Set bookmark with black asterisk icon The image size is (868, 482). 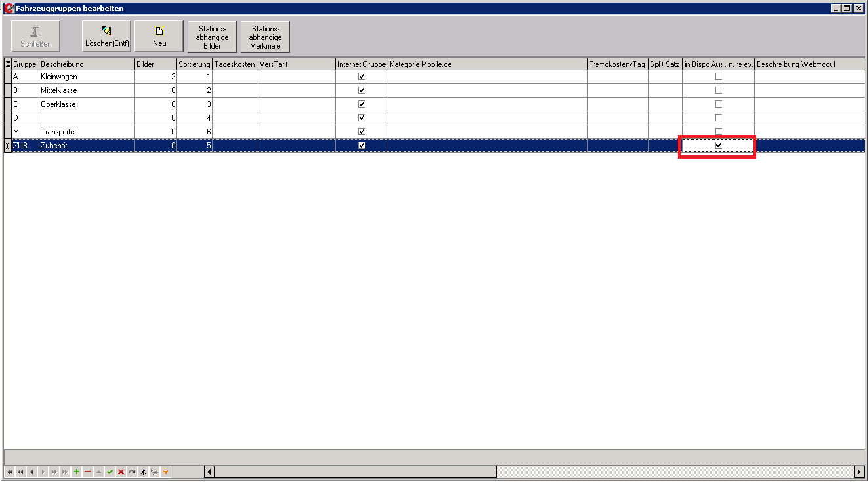(x=143, y=472)
